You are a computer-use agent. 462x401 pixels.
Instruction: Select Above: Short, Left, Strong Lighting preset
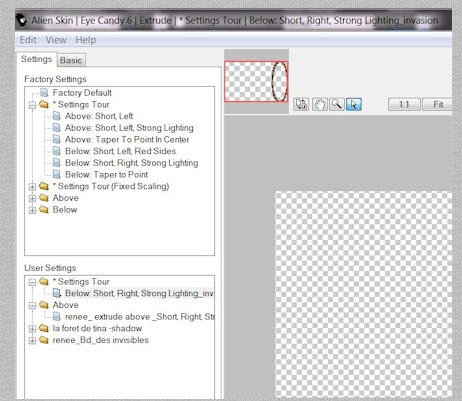pos(129,128)
